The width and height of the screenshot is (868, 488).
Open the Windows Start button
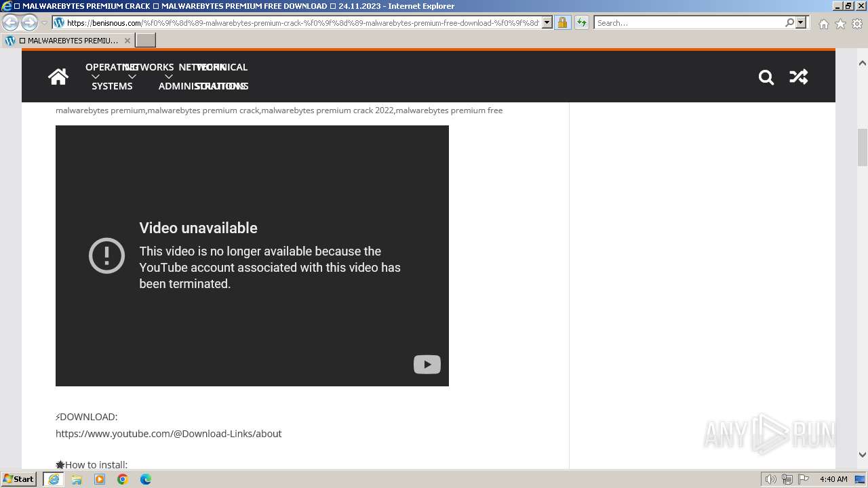pyautogui.click(x=19, y=479)
